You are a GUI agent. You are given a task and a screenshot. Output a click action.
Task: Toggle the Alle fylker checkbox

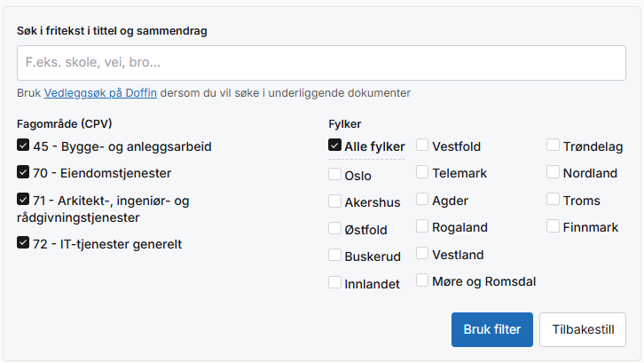coord(334,145)
